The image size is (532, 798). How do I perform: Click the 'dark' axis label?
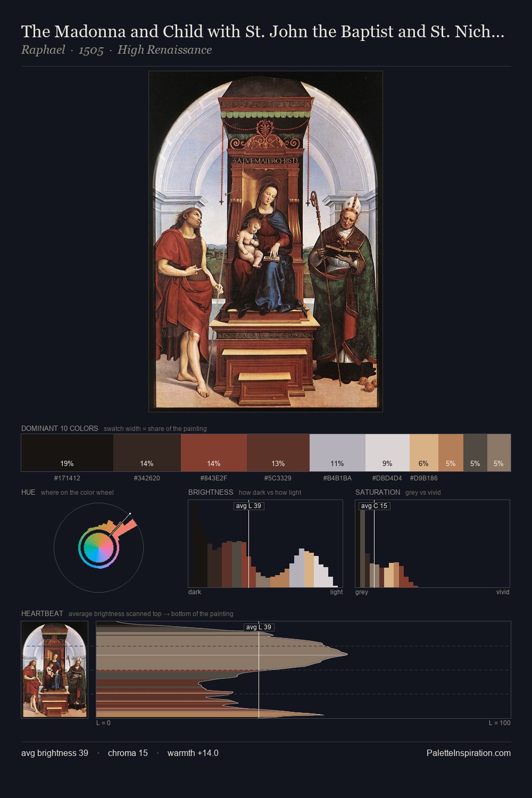(x=195, y=592)
